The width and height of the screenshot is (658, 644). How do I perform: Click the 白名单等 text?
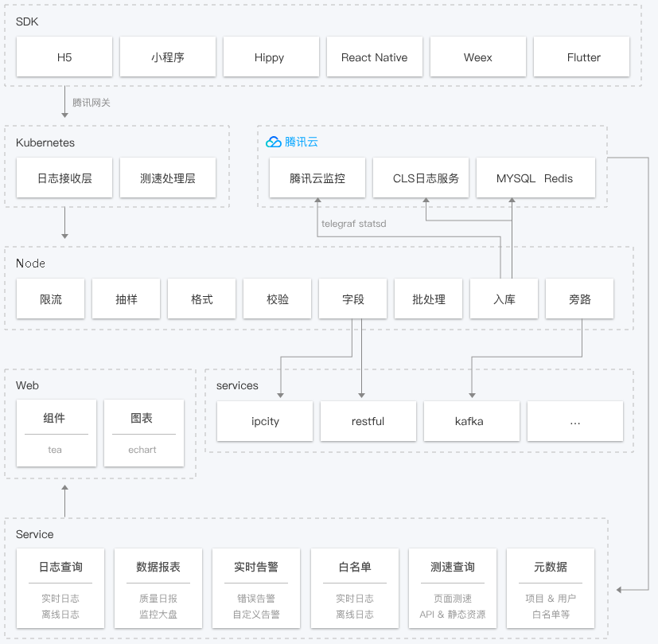pyautogui.click(x=551, y=615)
